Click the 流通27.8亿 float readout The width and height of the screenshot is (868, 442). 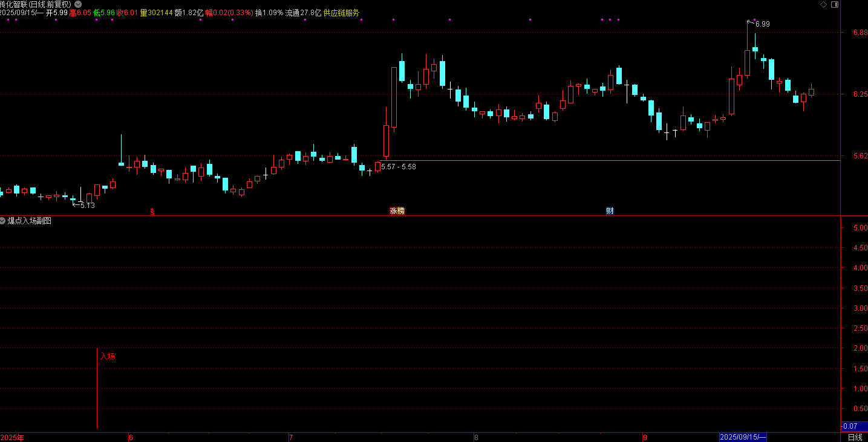tap(303, 13)
